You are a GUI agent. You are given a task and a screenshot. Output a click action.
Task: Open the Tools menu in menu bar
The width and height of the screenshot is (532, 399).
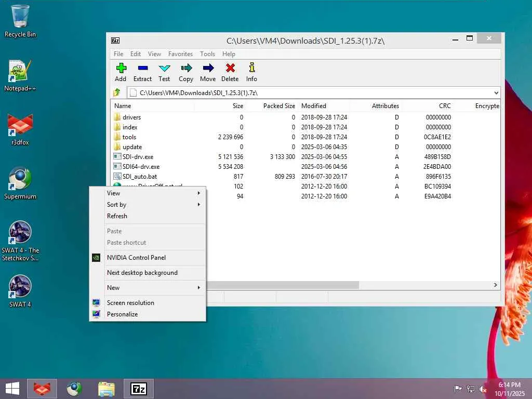(207, 54)
